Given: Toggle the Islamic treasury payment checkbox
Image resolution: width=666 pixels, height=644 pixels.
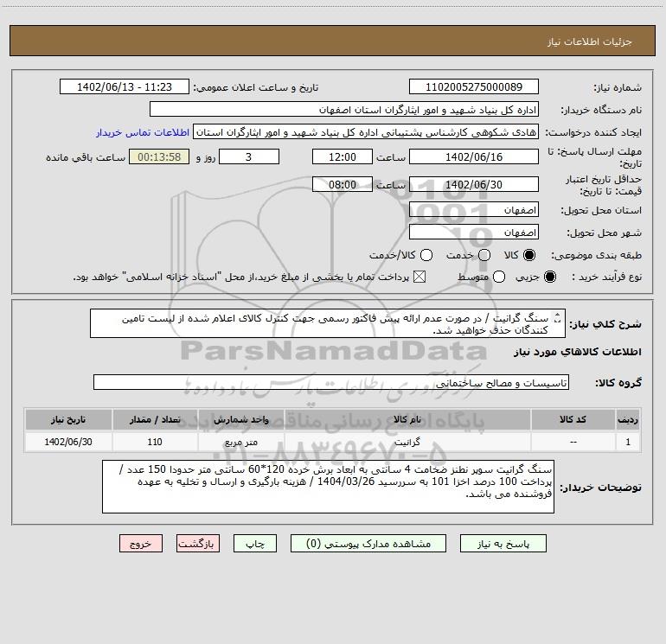Looking at the screenshot, I should pyautogui.click(x=419, y=277).
